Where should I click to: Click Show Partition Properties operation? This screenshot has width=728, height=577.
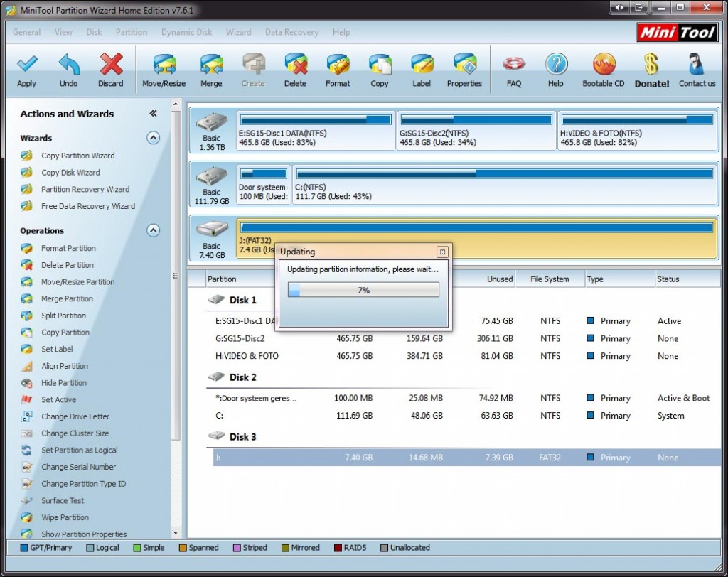[84, 534]
